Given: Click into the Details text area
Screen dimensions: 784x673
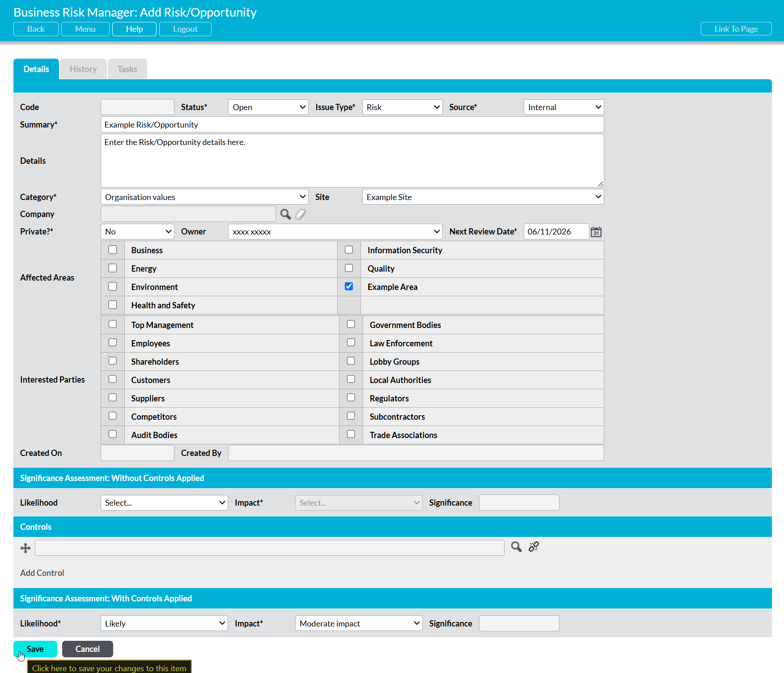Looking at the screenshot, I should pyautogui.click(x=352, y=161).
